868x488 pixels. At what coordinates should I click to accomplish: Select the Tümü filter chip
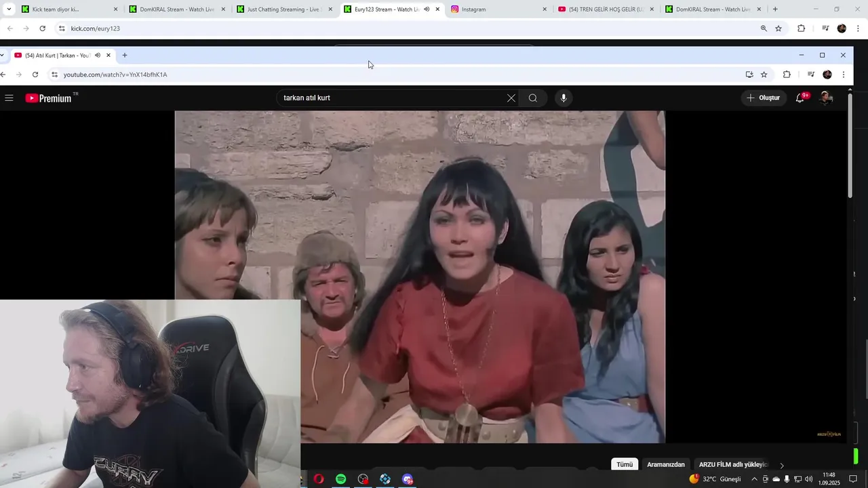(625, 464)
